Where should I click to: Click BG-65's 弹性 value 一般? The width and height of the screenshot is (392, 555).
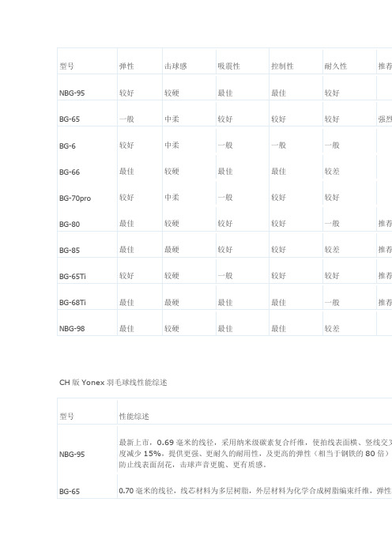point(126,119)
